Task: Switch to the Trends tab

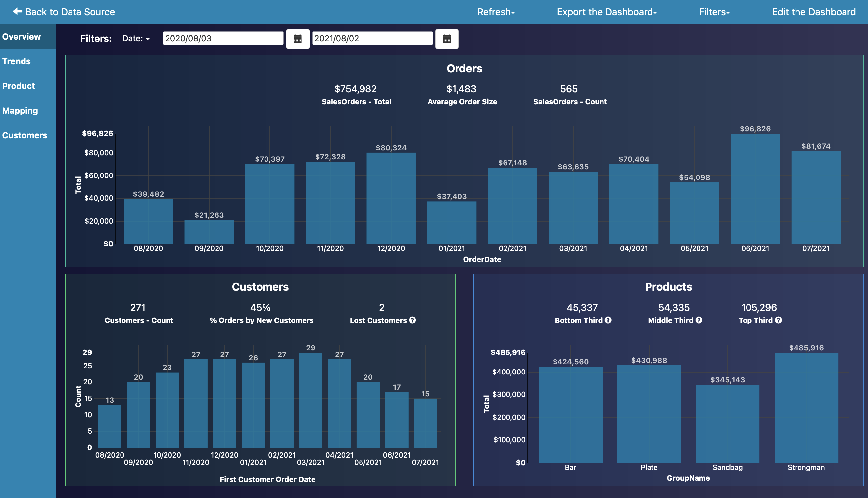Action: (x=17, y=61)
